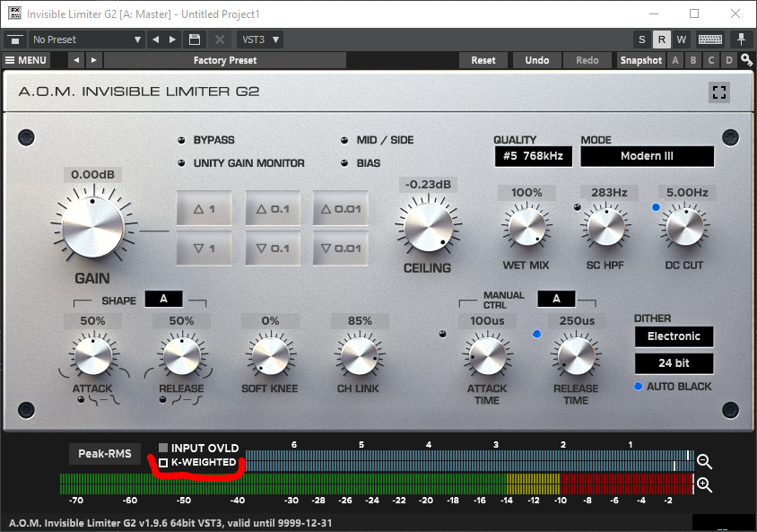Toggle the S solo button
The width and height of the screenshot is (757, 532).
641,39
